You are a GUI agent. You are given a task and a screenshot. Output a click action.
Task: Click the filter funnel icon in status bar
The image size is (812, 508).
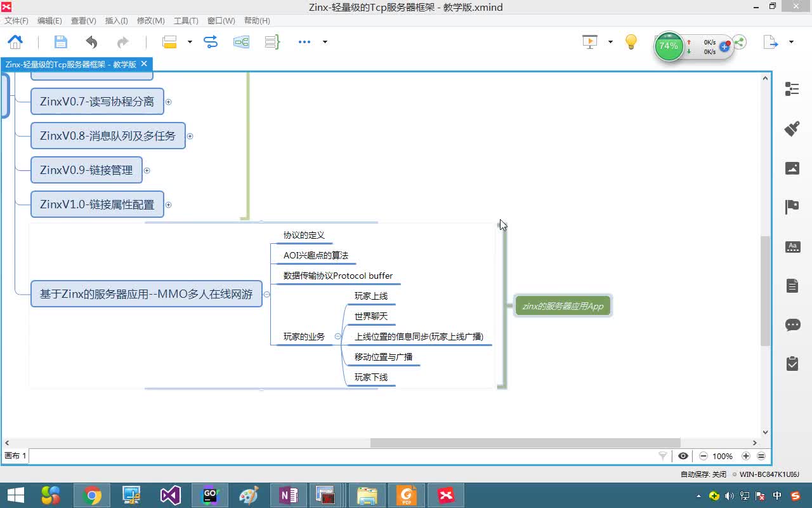pyautogui.click(x=663, y=456)
